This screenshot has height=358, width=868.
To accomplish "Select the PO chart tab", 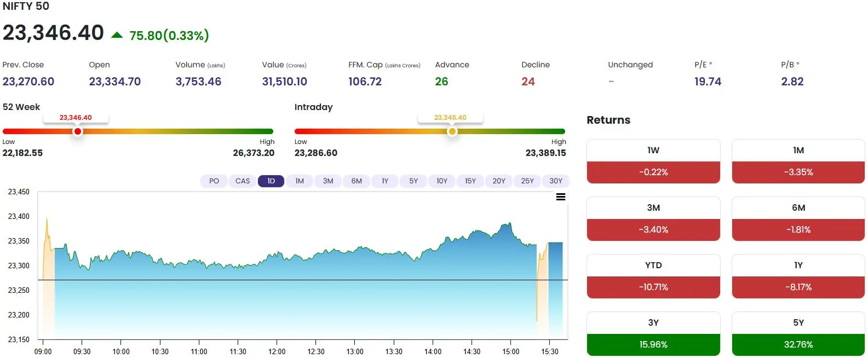I will pyautogui.click(x=214, y=181).
